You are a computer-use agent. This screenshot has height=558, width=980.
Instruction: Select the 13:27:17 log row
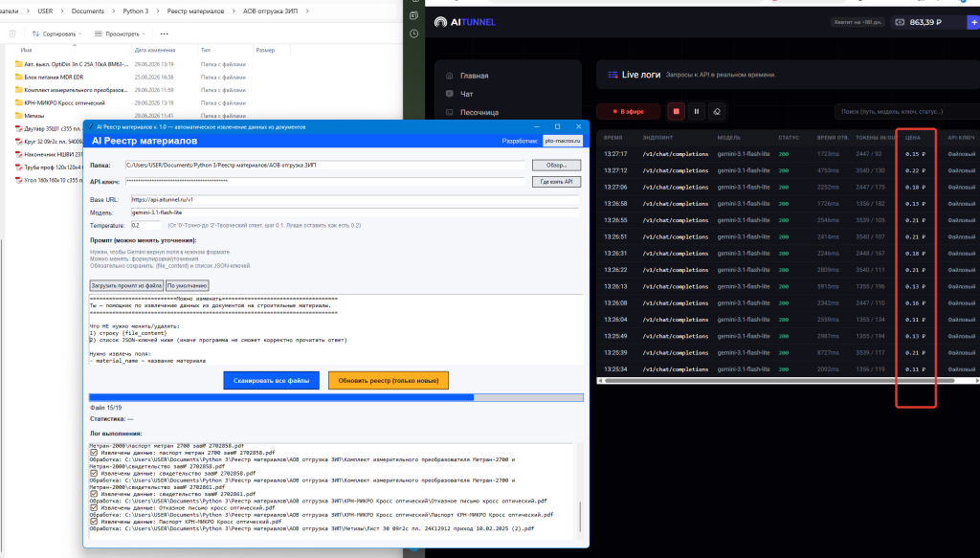(x=789, y=154)
